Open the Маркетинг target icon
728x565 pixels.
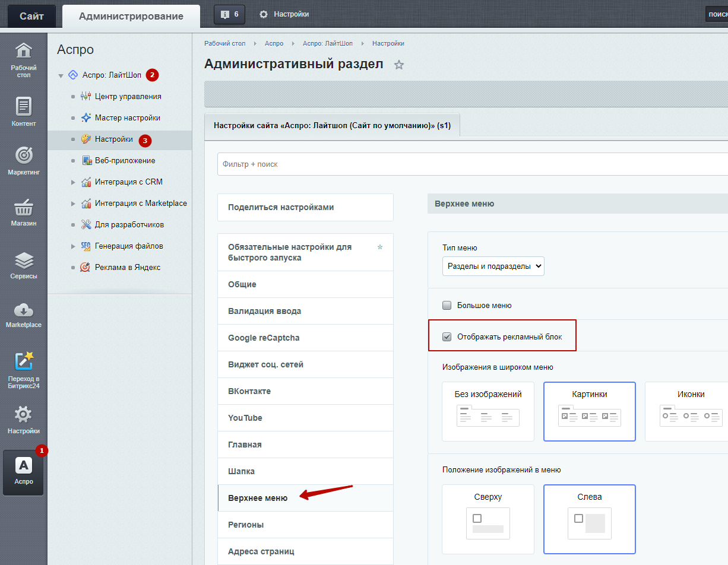pos(24,155)
